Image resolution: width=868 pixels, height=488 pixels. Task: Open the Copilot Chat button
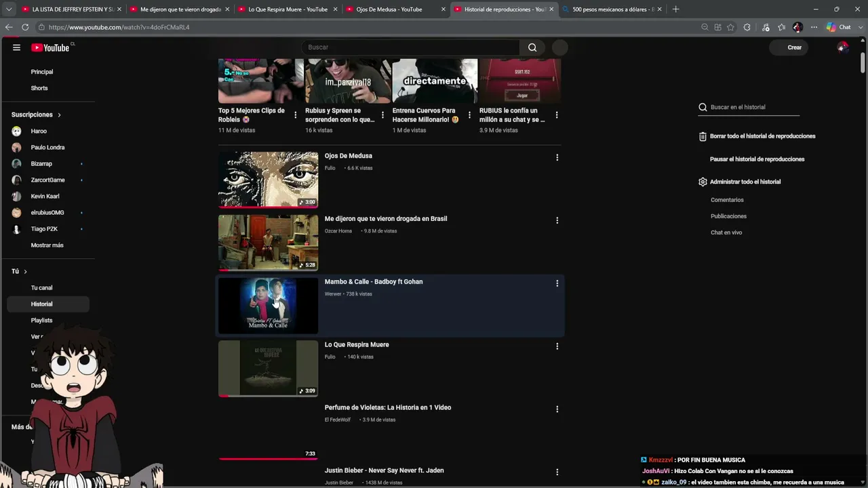[x=838, y=27]
